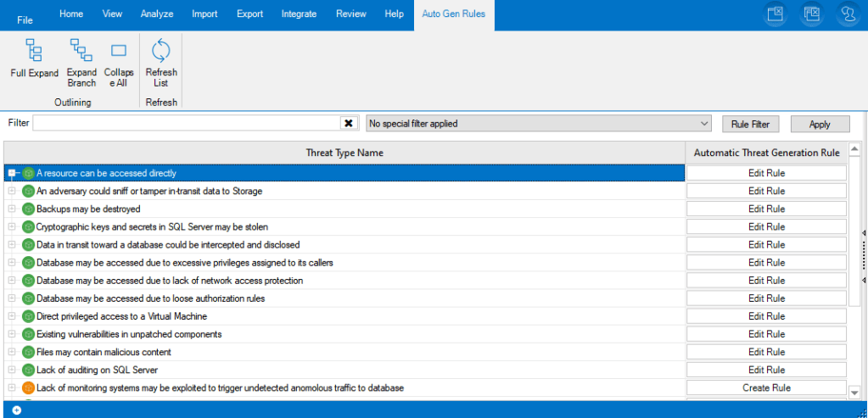The image size is (868, 418).
Task: Open the File menu
Action: point(25,20)
